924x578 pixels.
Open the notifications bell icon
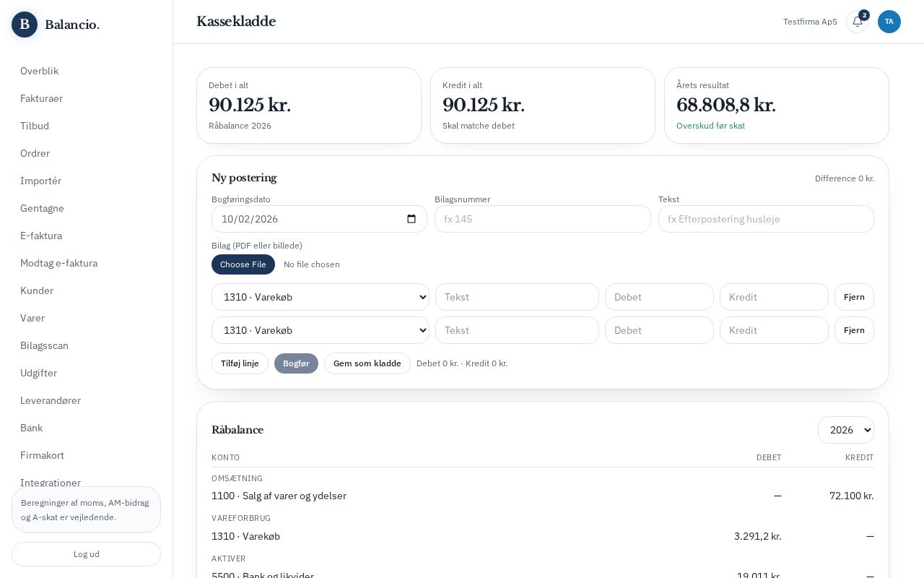858,22
